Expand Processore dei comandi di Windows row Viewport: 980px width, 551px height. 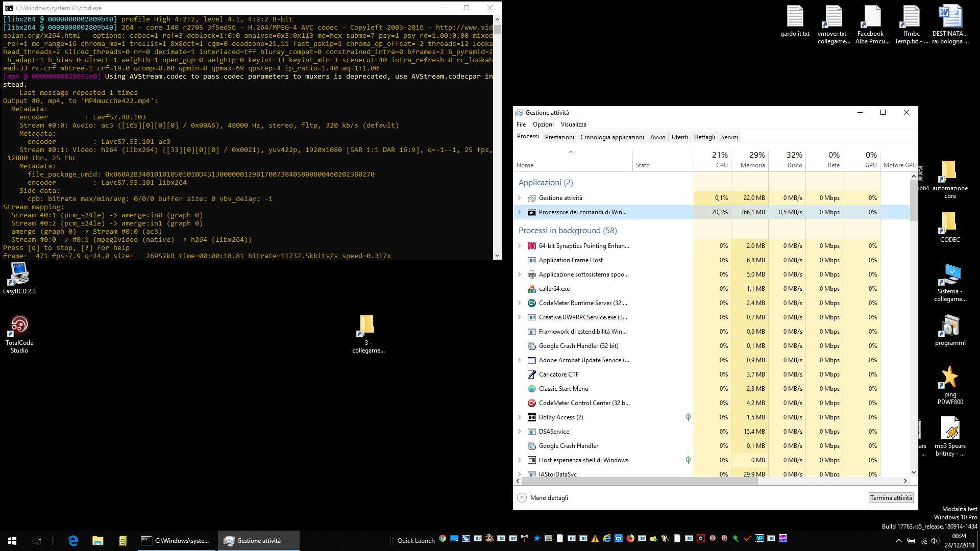click(520, 212)
